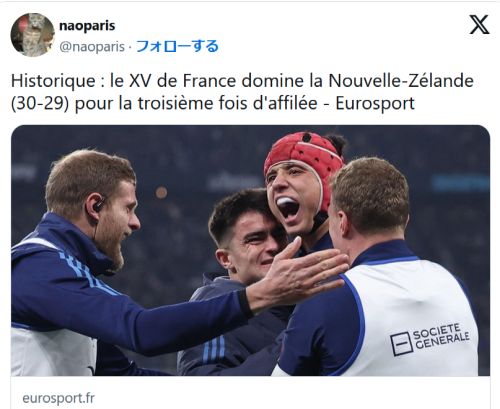Click the blue Adidas stripes on sleeve
The image size is (500, 409).
(87, 273)
